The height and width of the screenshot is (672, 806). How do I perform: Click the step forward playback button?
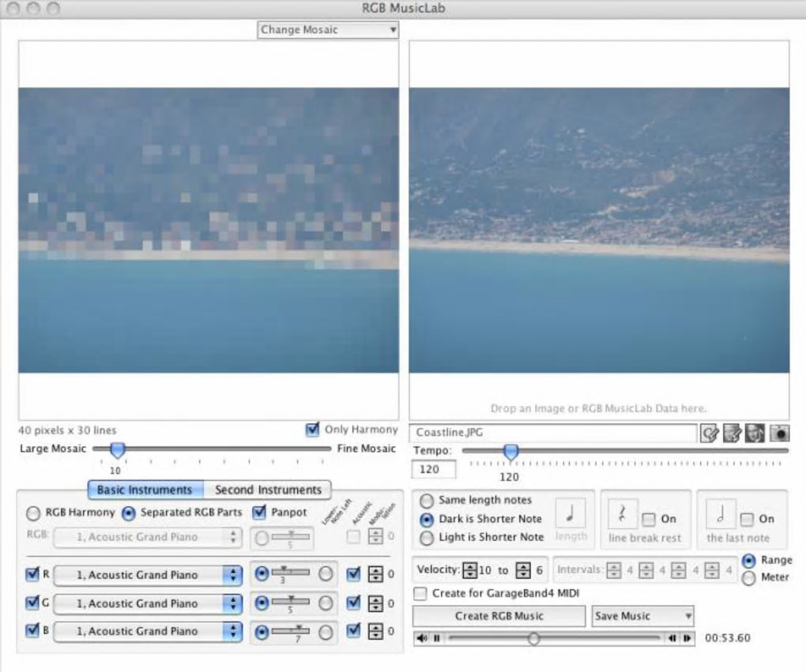[x=687, y=638]
